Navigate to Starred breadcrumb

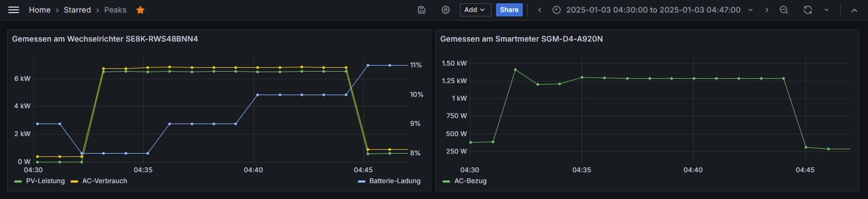[x=77, y=10]
